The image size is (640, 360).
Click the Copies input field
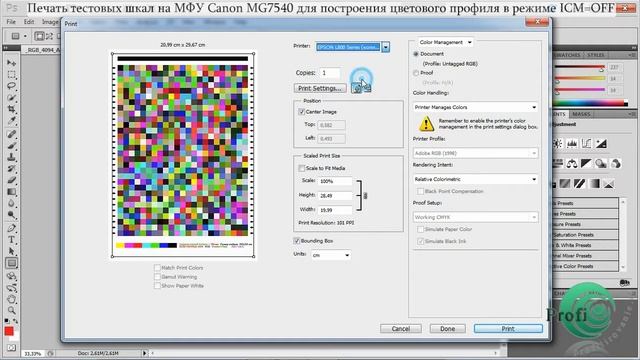pyautogui.click(x=330, y=73)
